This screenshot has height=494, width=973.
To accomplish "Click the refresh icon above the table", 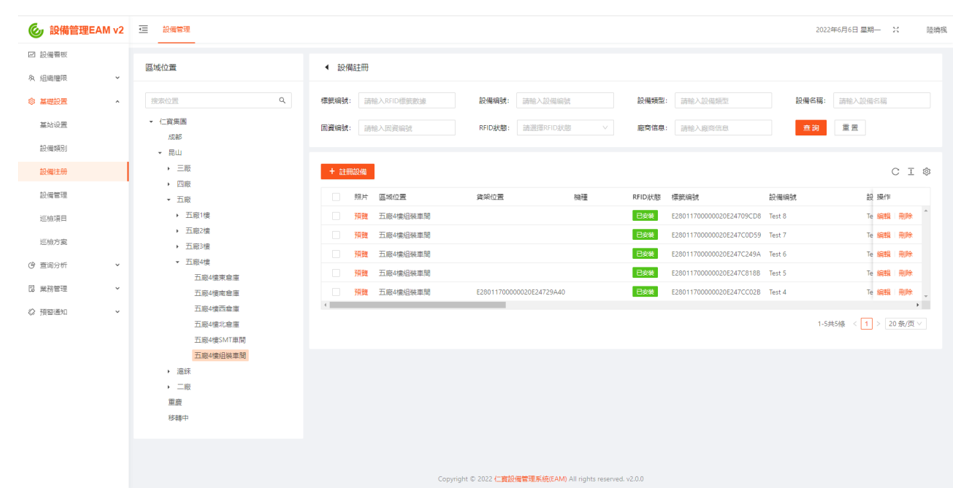I will click(x=895, y=172).
